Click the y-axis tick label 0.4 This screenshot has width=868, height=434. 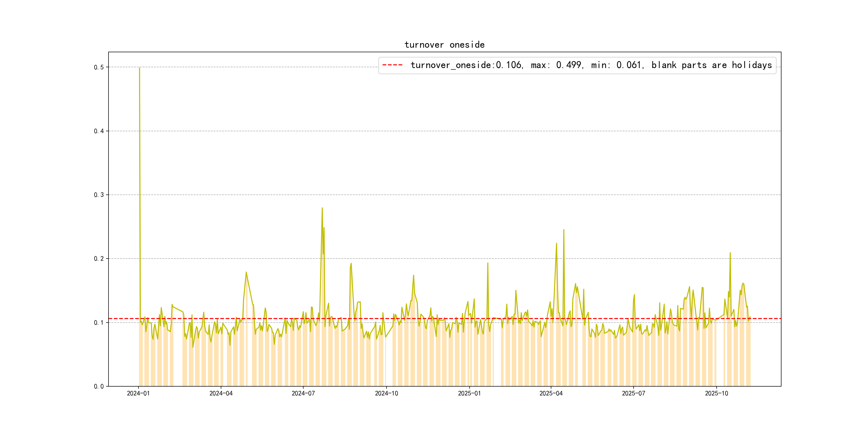(x=99, y=131)
